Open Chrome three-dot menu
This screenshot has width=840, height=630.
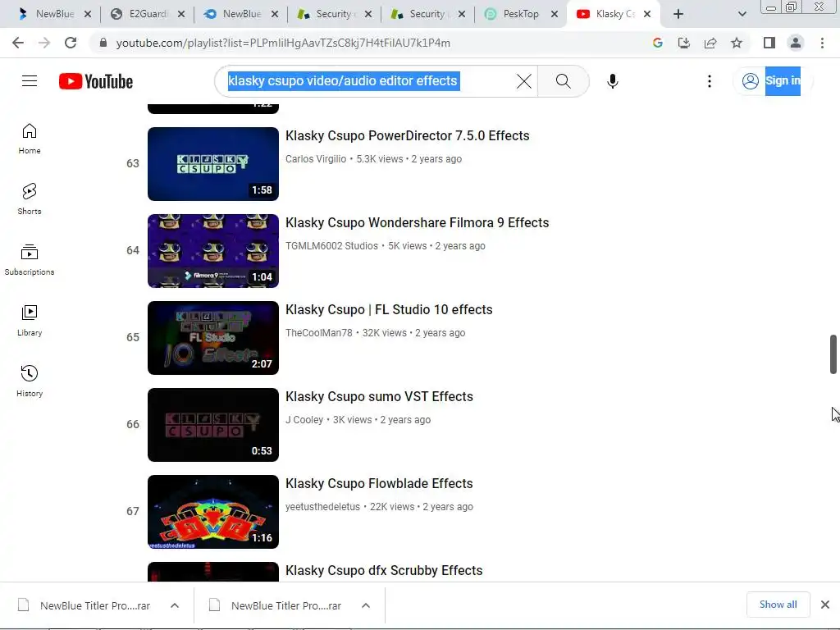pos(822,43)
